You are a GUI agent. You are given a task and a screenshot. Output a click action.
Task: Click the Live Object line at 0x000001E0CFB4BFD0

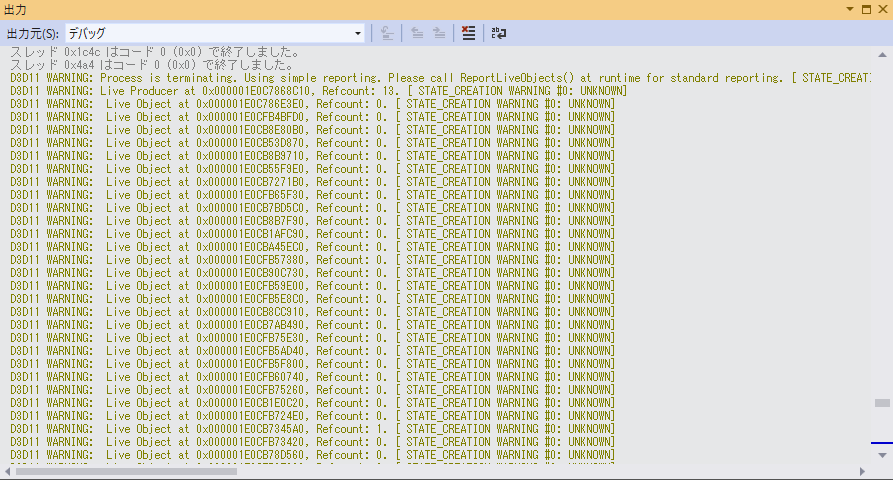pyautogui.click(x=313, y=117)
